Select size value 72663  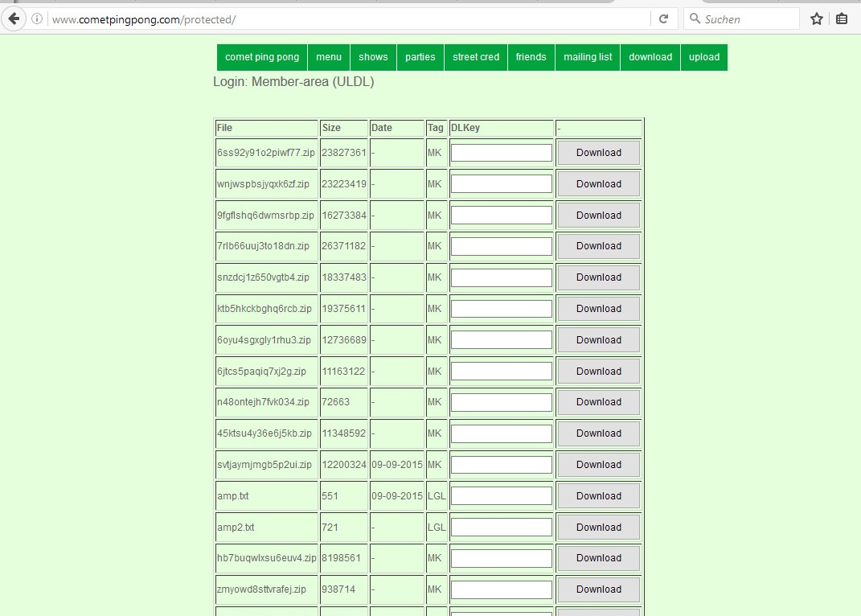[x=335, y=402]
